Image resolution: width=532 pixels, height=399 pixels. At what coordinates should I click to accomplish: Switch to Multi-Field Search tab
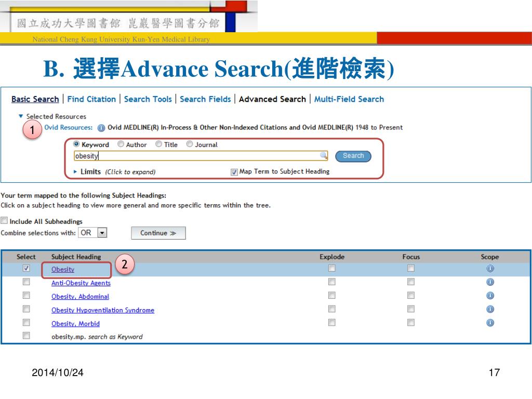point(349,99)
